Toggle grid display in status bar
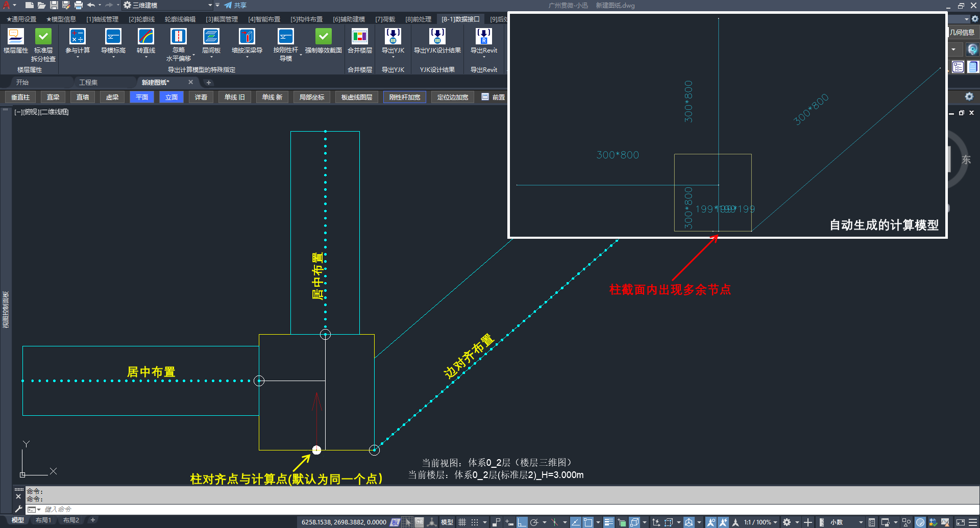The image size is (980, 528). click(x=462, y=522)
